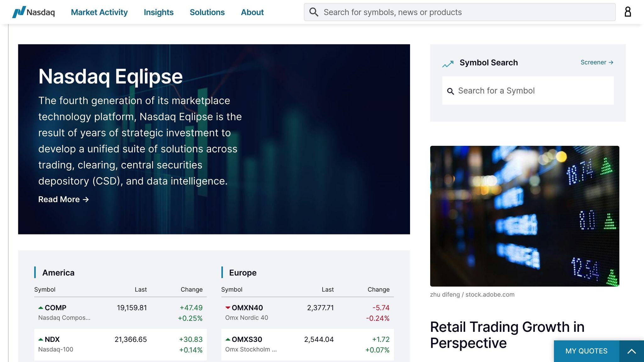Click the NDX last value 21,366.65

point(130,339)
